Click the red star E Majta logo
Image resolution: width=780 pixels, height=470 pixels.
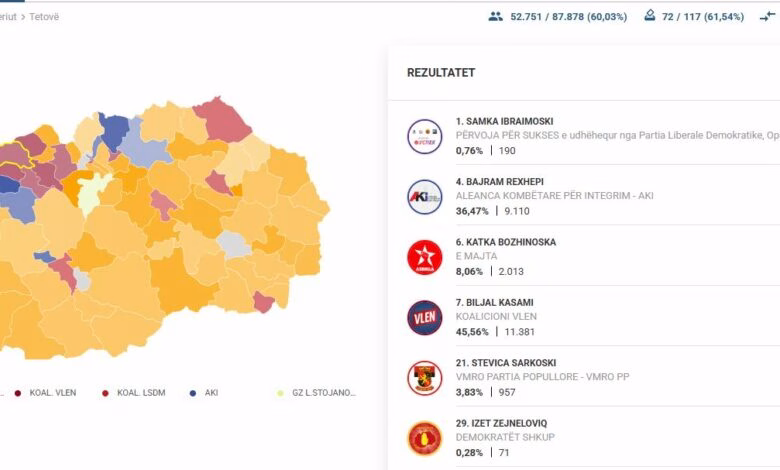coord(424,257)
